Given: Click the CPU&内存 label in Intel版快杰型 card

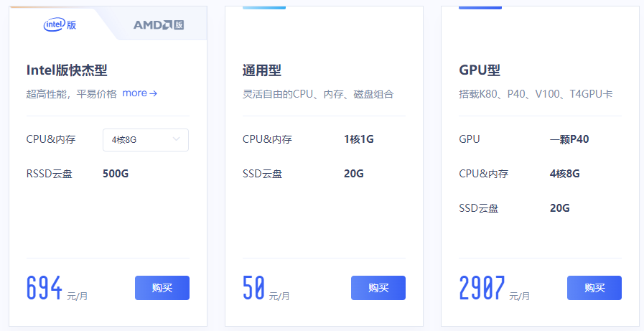Looking at the screenshot, I should click(51, 139).
